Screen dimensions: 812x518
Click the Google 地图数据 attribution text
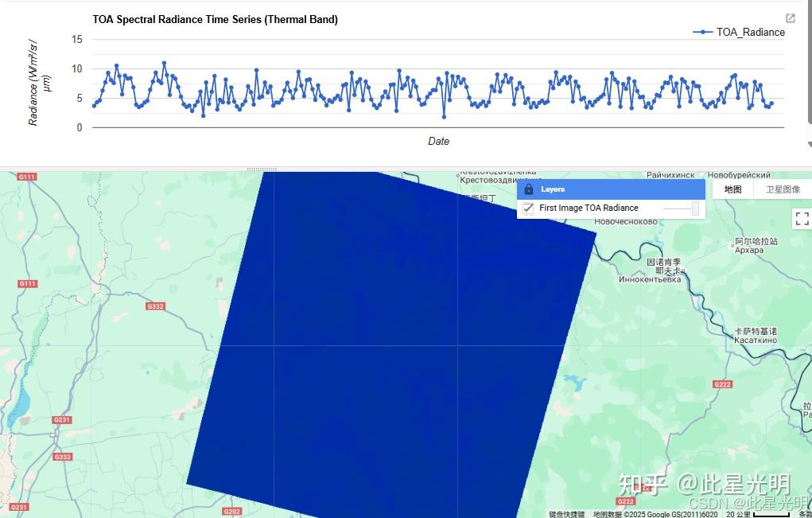point(636,513)
